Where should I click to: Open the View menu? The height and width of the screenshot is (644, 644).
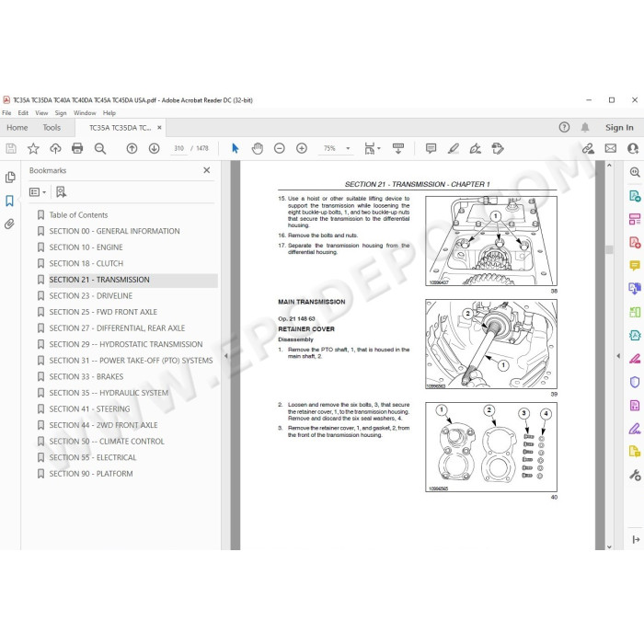coord(41,113)
